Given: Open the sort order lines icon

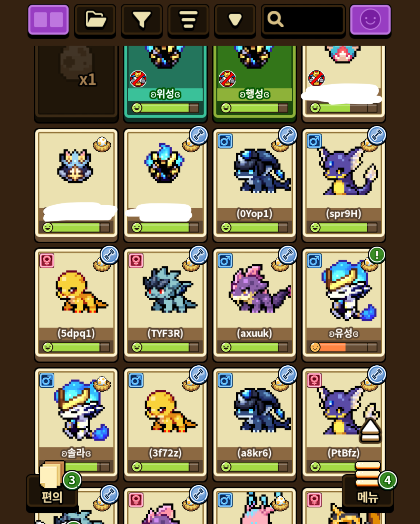Looking at the screenshot, I should click(188, 20).
